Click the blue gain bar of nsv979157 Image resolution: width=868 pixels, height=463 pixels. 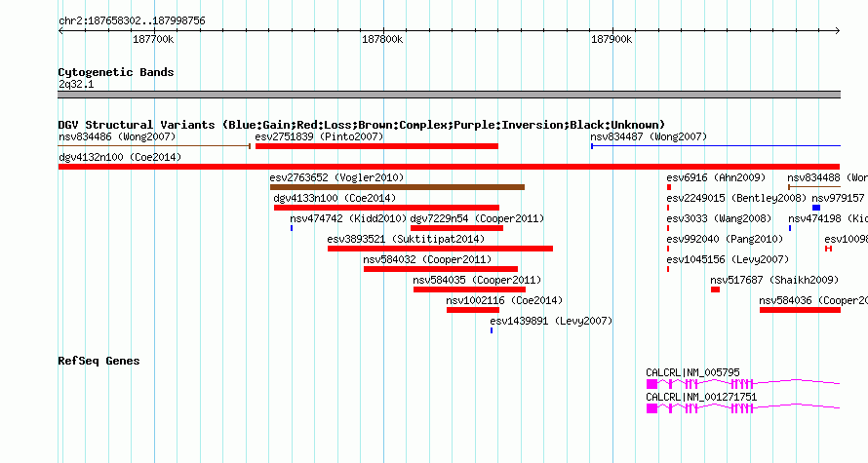[816, 208]
